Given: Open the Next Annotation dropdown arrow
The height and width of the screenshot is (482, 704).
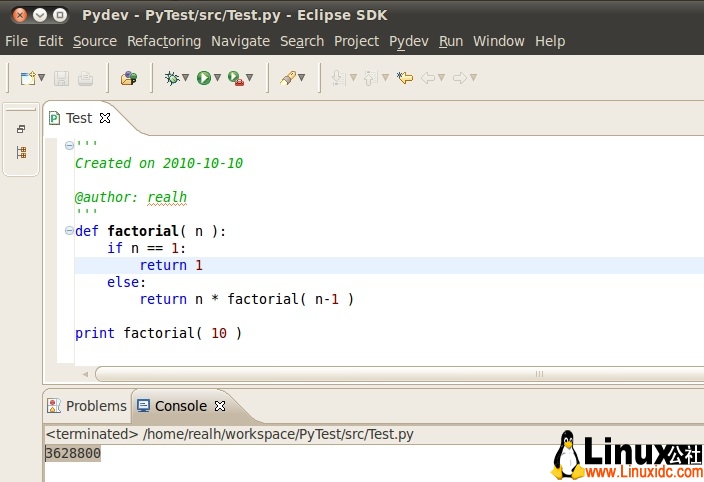Looking at the screenshot, I should point(353,78).
